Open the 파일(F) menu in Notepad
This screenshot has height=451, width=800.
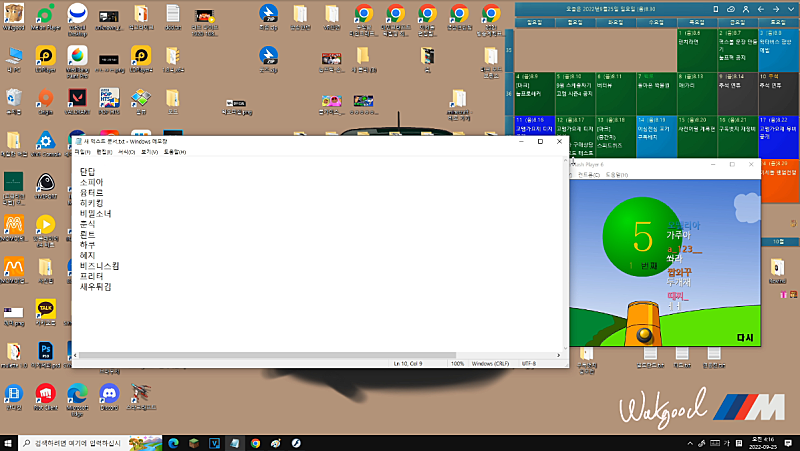[x=82, y=152]
